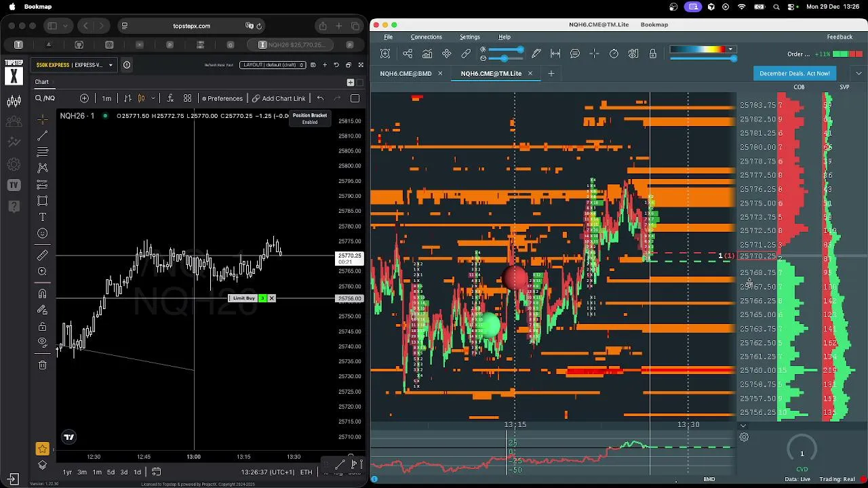This screenshot has height=488, width=868.
Task: Adjust the upper brightness slider in Bookmap
Action: [x=505, y=49]
